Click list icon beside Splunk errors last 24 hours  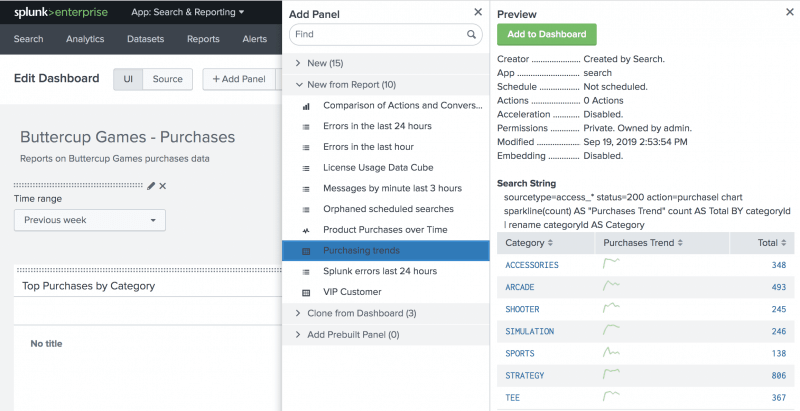[306, 272]
